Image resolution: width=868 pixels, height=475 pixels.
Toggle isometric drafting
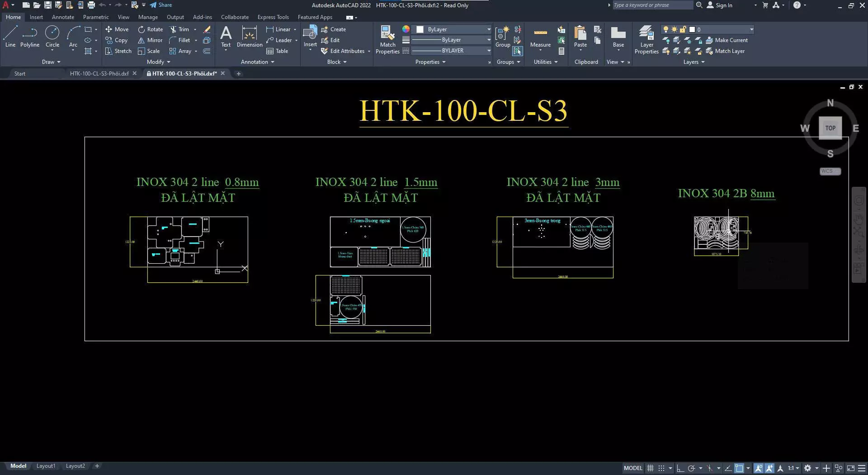[x=710, y=468]
